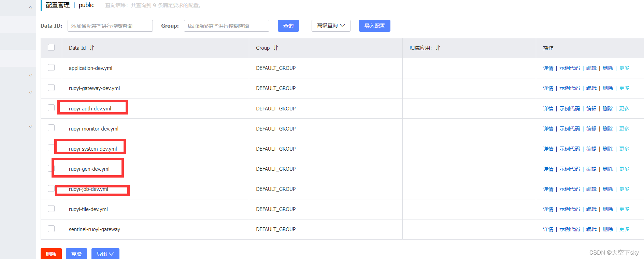The width and height of the screenshot is (644, 259).
Task: Click 编辑 for sentinel-ruoyi-gateway
Action: click(591, 229)
